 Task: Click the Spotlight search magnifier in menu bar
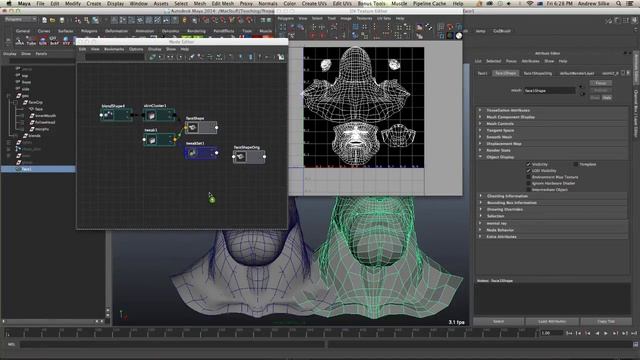point(619,3)
